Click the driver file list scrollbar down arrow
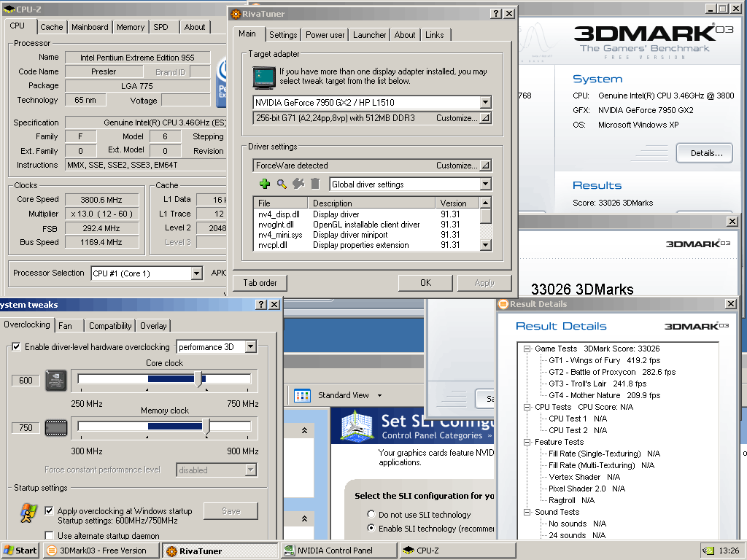The width and height of the screenshot is (747, 560). (485, 245)
